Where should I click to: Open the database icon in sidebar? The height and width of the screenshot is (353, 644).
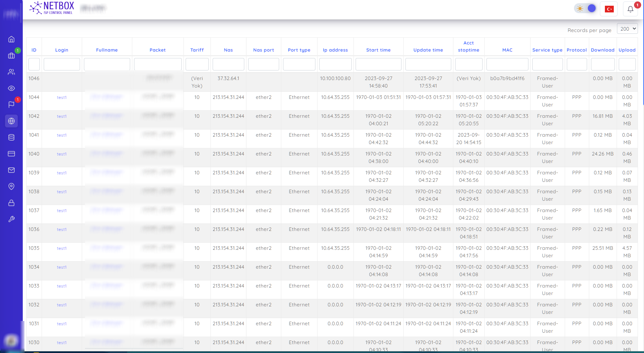pos(11,137)
